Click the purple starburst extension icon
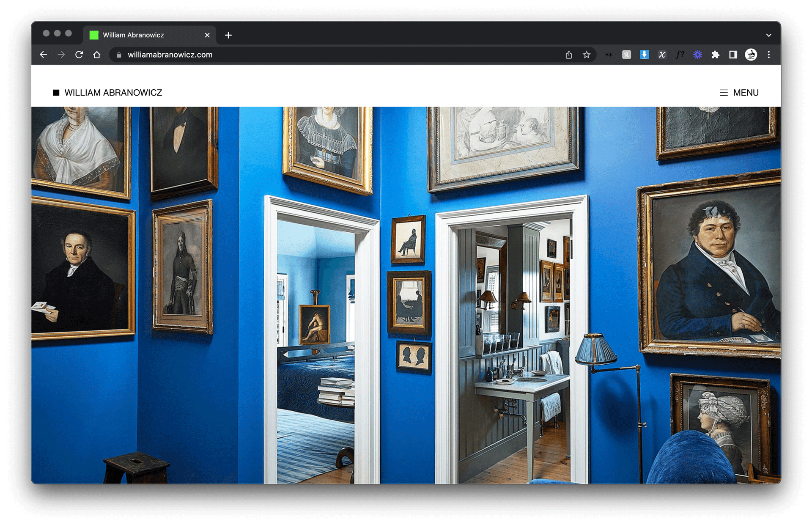The width and height of the screenshot is (812, 525). tap(697, 55)
